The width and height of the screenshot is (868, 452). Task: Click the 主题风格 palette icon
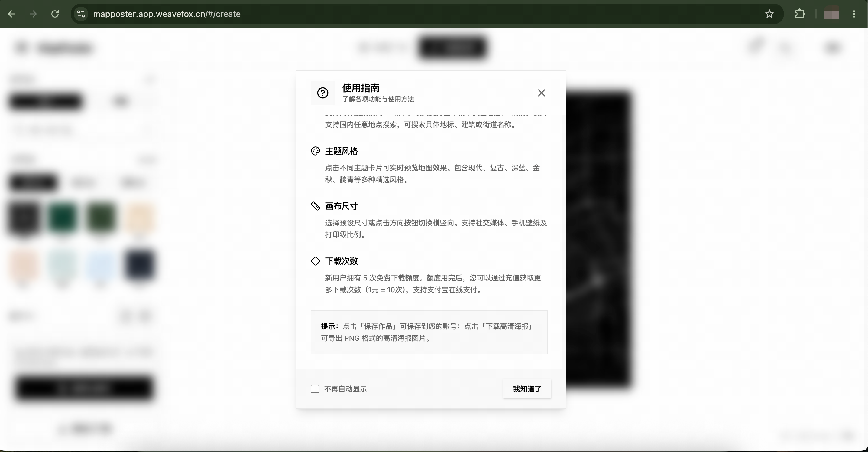(316, 151)
